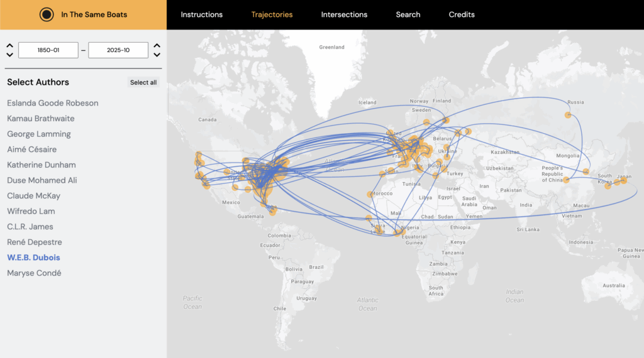Click the marker on People's Republic of China
This screenshot has width=644, height=358.
(566, 180)
